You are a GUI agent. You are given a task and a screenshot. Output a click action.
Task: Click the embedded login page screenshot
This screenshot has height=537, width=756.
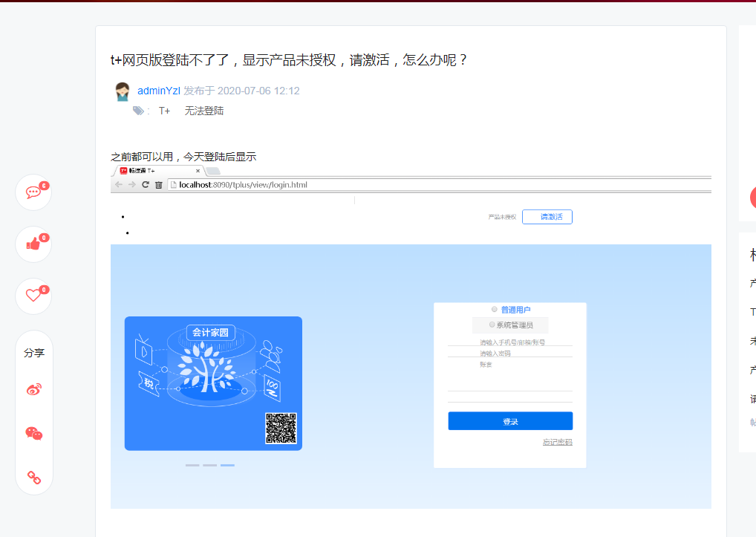pos(411,336)
